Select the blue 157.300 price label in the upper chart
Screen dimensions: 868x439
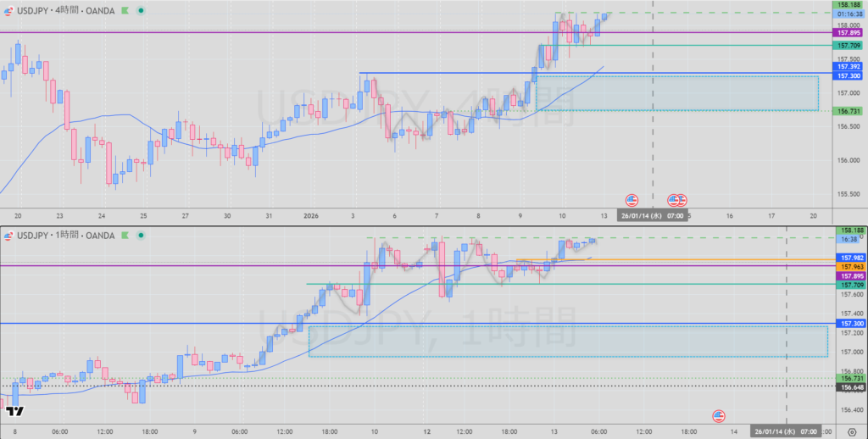tap(848, 75)
